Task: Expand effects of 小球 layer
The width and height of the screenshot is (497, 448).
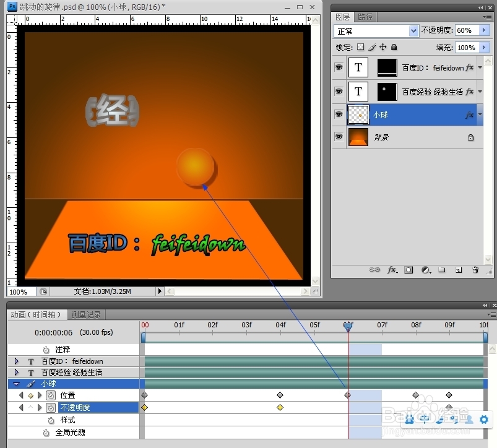Action: 480,114
